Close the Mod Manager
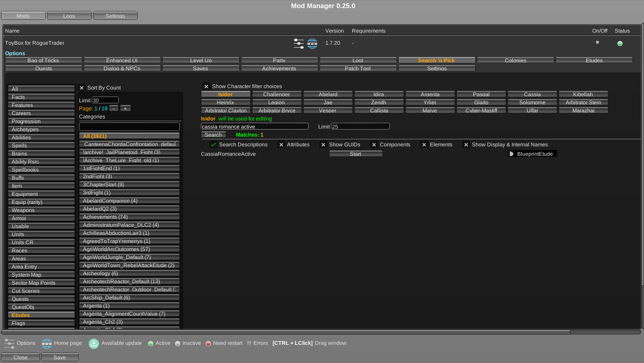644x363 pixels. pyautogui.click(x=21, y=357)
